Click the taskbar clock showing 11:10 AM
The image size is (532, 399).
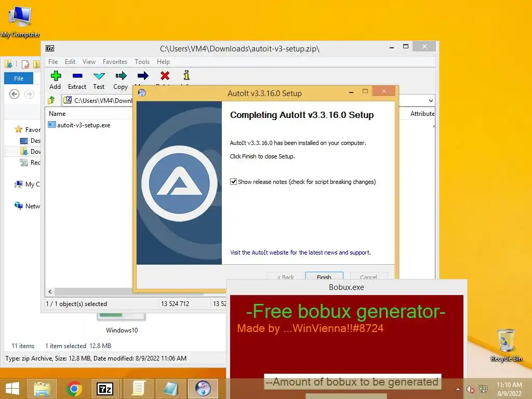point(509,389)
